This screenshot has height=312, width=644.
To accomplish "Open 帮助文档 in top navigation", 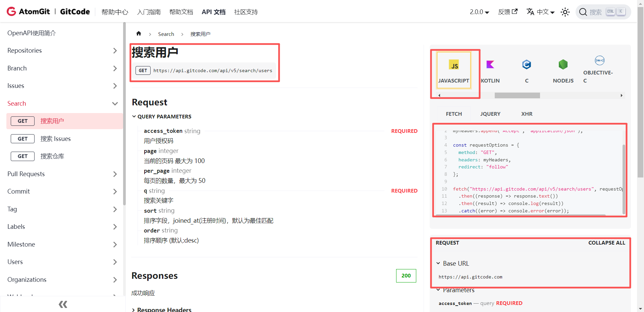I will click(x=181, y=12).
